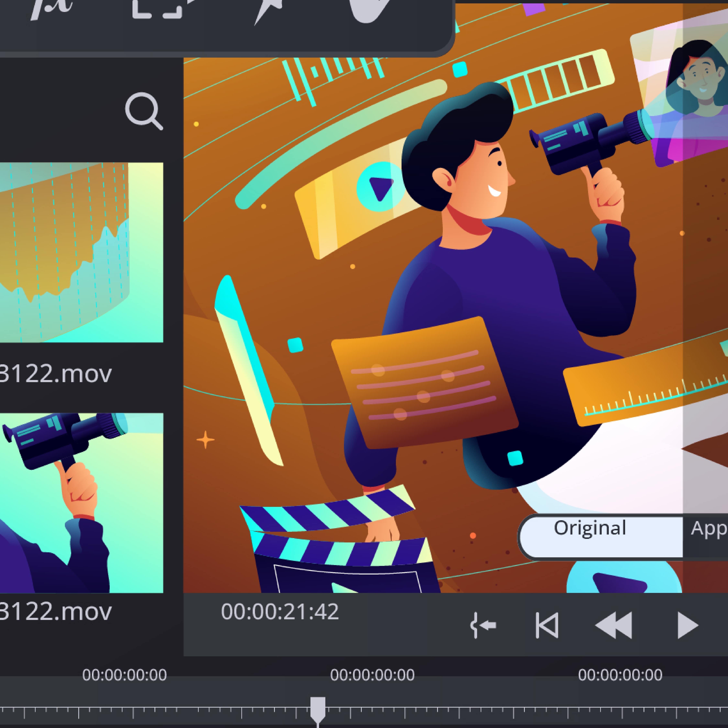Play the video preview

tap(688, 625)
